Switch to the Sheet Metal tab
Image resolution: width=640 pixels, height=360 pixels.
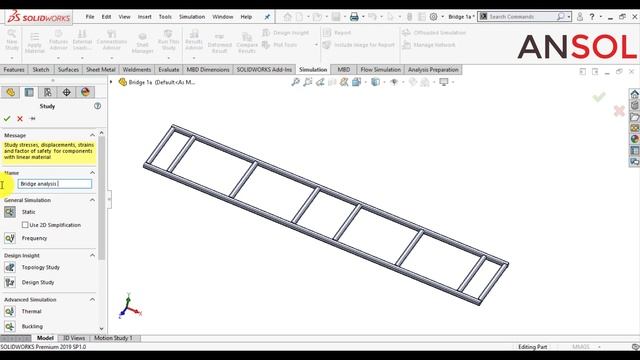coord(100,70)
